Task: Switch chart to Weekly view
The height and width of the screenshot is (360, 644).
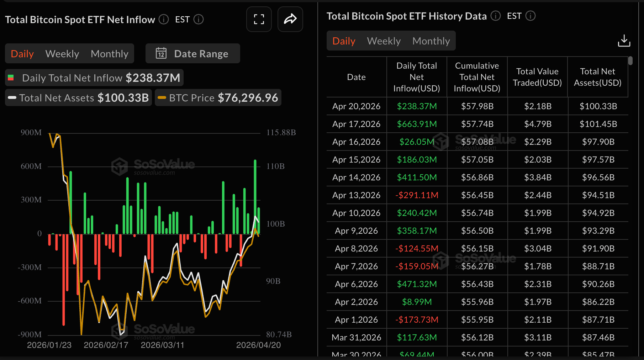Action: coord(62,54)
